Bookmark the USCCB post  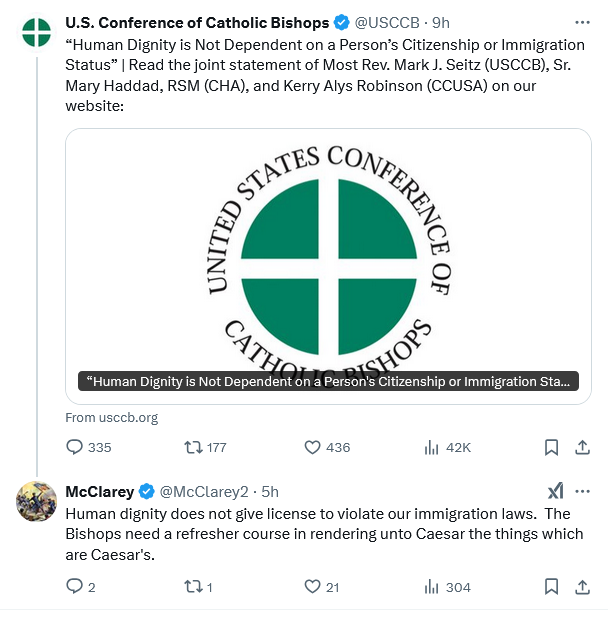550,447
